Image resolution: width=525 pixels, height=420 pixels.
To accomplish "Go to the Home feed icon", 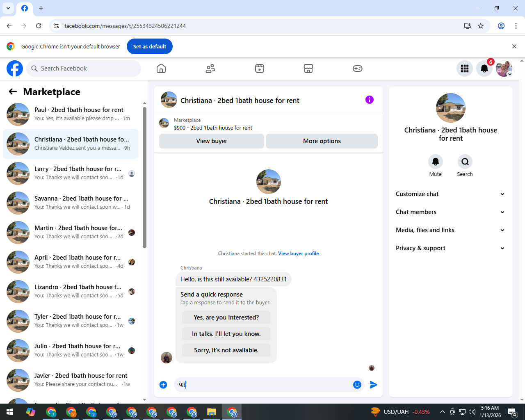I will tap(161, 68).
